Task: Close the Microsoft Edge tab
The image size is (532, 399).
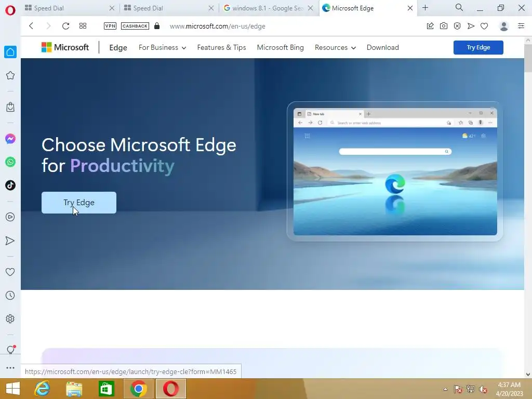Action: [410, 8]
